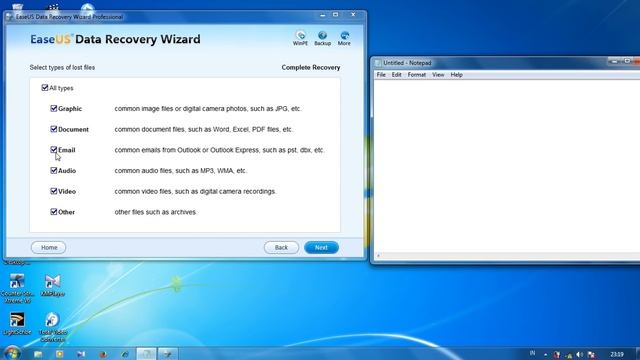
Task: Launch Internet Explorer from the taskbar
Action: pyautogui.click(x=124, y=354)
